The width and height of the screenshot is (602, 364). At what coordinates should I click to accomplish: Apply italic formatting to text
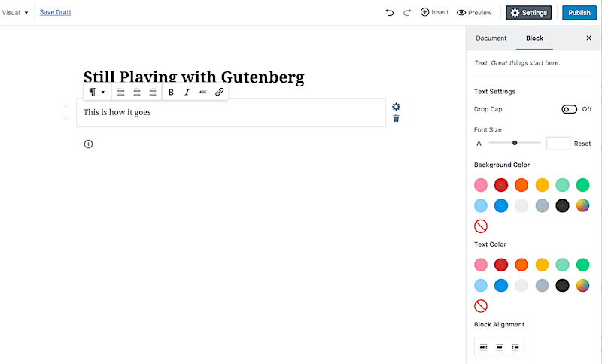point(187,92)
